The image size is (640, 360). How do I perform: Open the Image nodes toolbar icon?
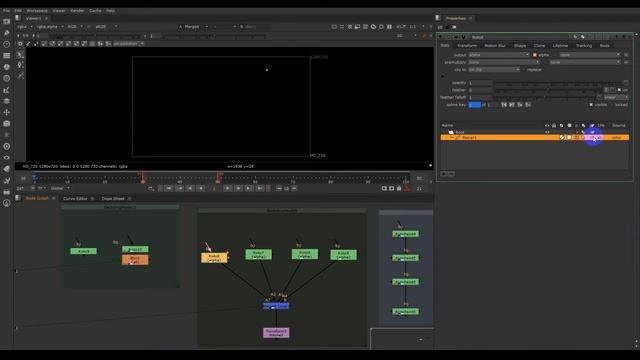tap(7, 21)
